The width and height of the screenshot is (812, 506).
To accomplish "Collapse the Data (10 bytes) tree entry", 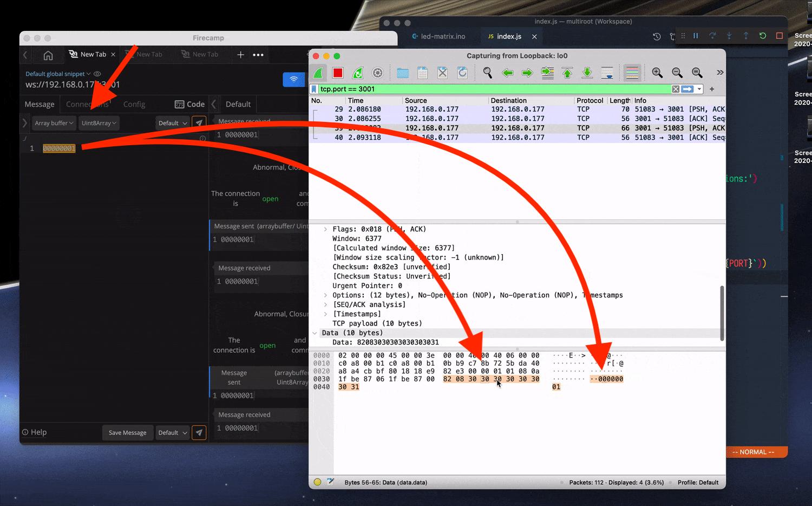I will (316, 333).
